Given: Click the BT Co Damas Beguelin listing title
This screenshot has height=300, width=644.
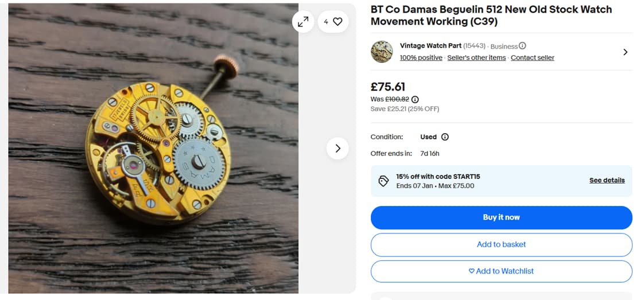Looking at the screenshot, I should tap(491, 15).
